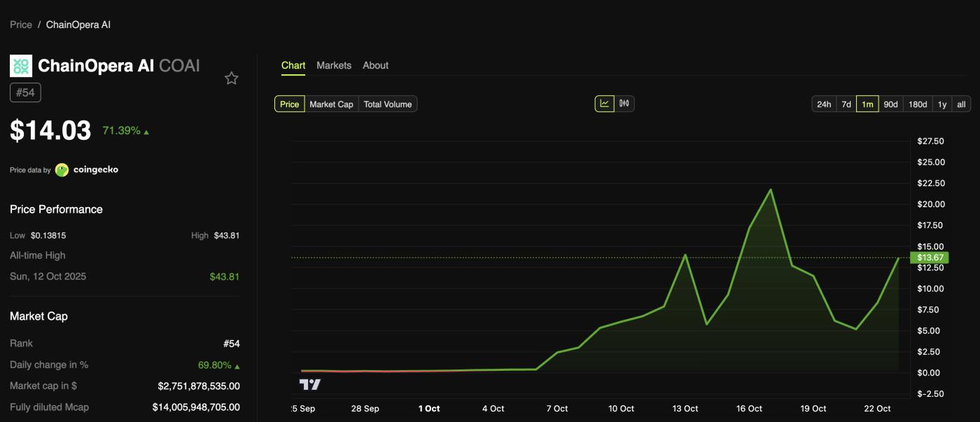Screen dimensions: 980x422
Task: Open the Markets tab
Action: point(334,65)
